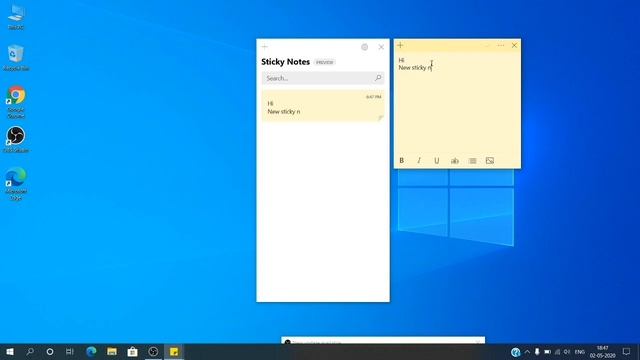640x360 pixels.
Task: Open File Explorer from the taskbar
Action: pos(112,351)
